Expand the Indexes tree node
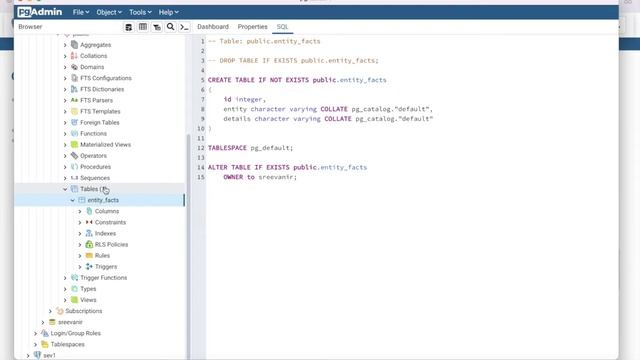640x360 pixels. pos(80,233)
